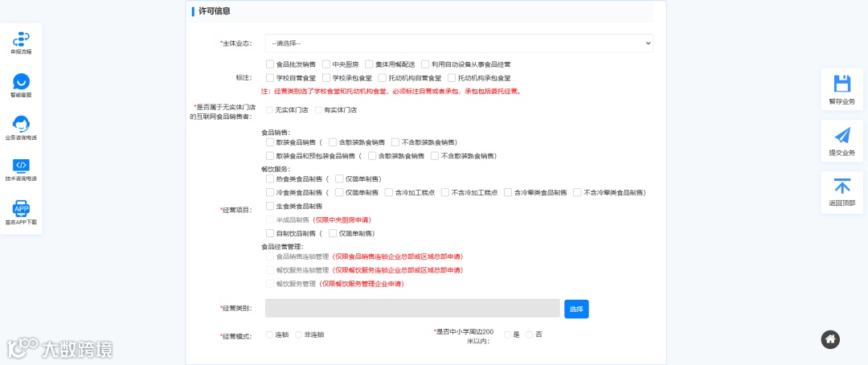Check the 冷食类食品制售 checkbox
868x365 pixels.
pos(269,193)
